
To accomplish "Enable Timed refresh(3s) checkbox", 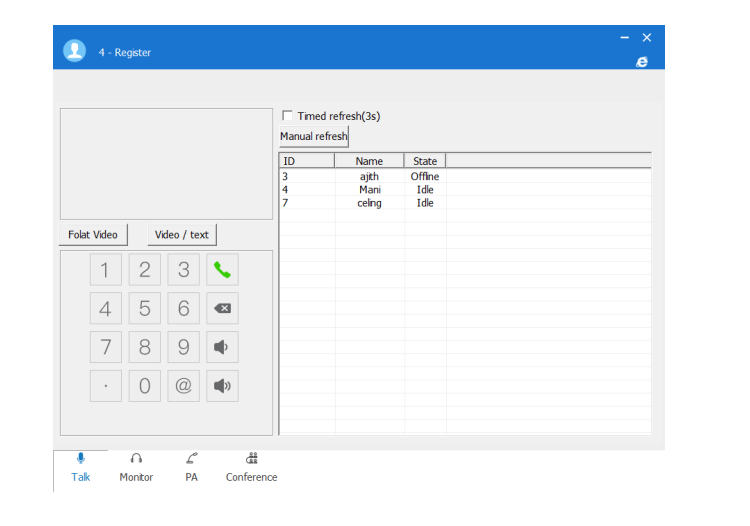I will [288, 116].
